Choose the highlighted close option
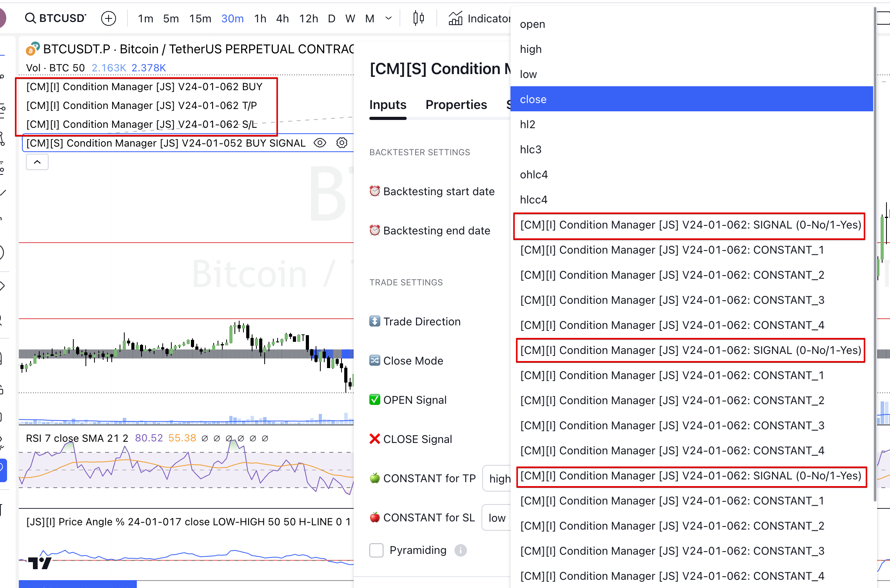This screenshot has width=890, height=588. [533, 99]
